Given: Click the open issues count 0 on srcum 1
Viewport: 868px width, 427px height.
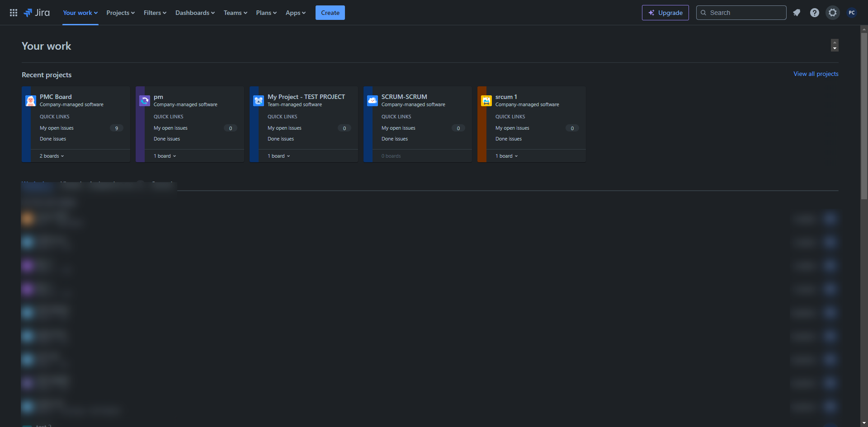Looking at the screenshot, I should click(x=572, y=128).
